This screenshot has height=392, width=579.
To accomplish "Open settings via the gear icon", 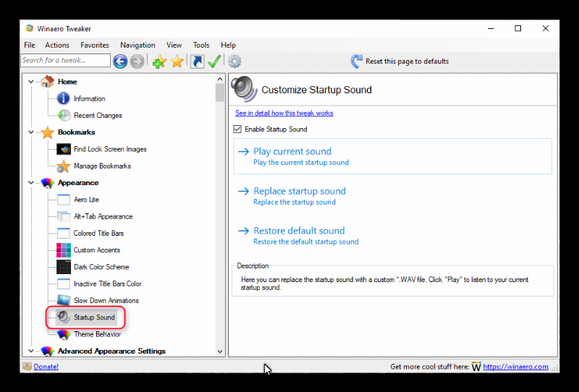I will [x=234, y=61].
